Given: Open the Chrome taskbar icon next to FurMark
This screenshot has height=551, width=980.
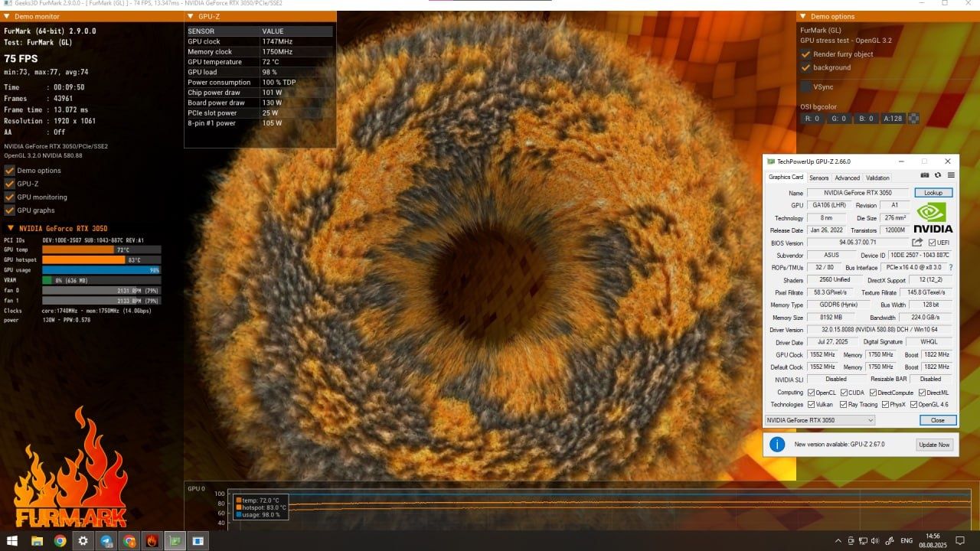Looking at the screenshot, I should pos(129,541).
